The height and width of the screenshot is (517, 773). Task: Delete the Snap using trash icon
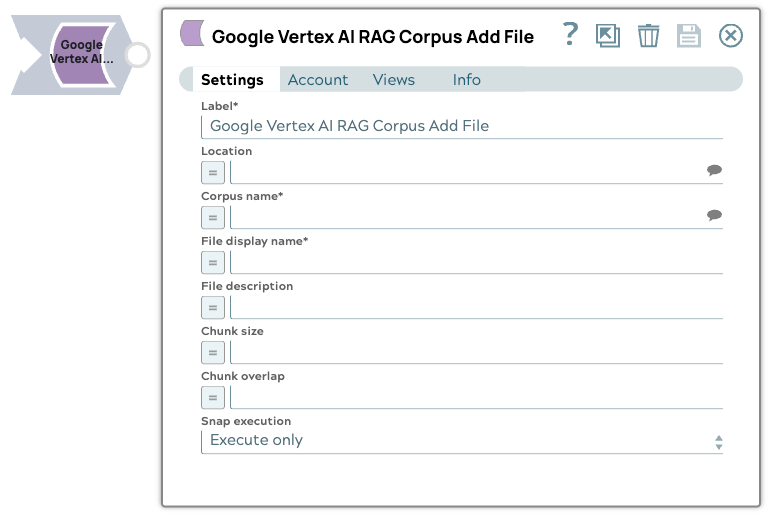pos(649,36)
